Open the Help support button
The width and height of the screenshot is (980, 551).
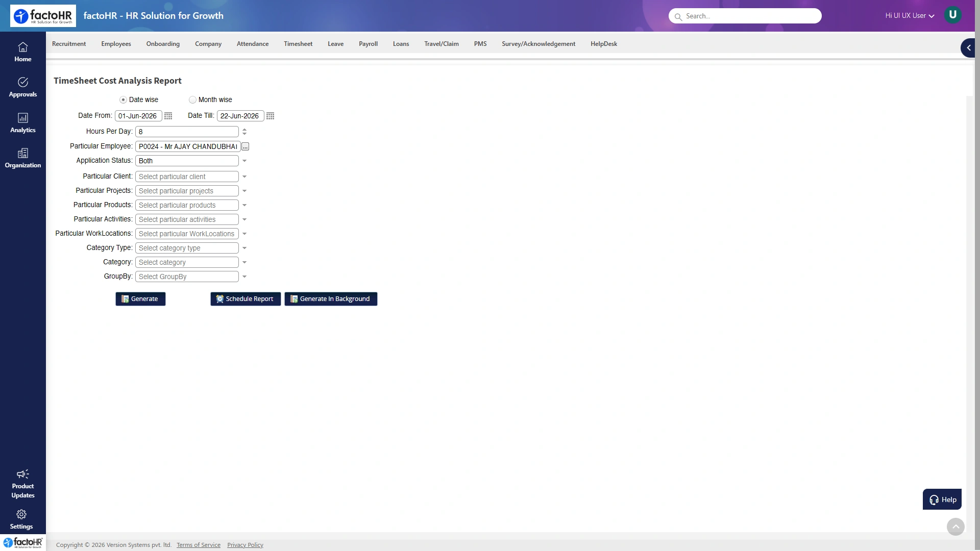click(942, 499)
